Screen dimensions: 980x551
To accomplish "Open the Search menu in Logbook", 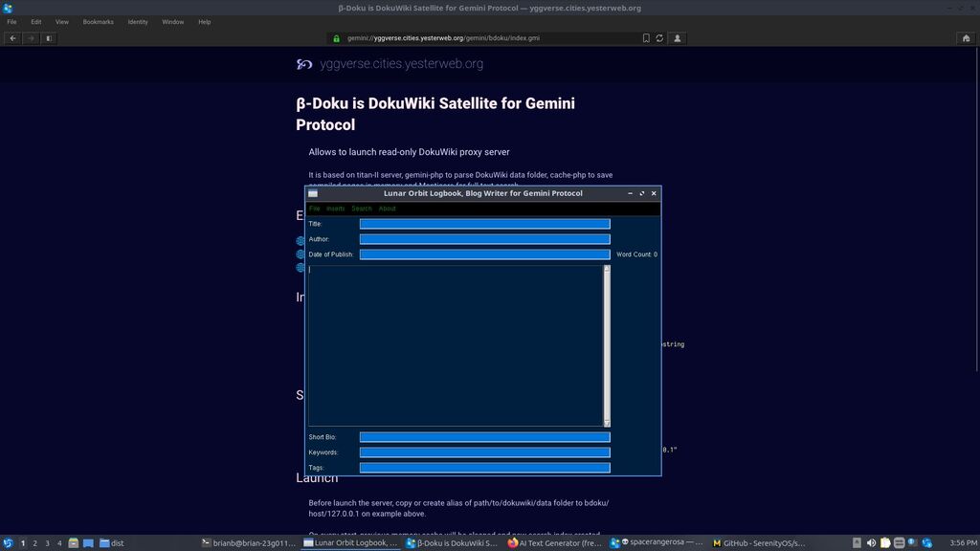I will (x=362, y=209).
